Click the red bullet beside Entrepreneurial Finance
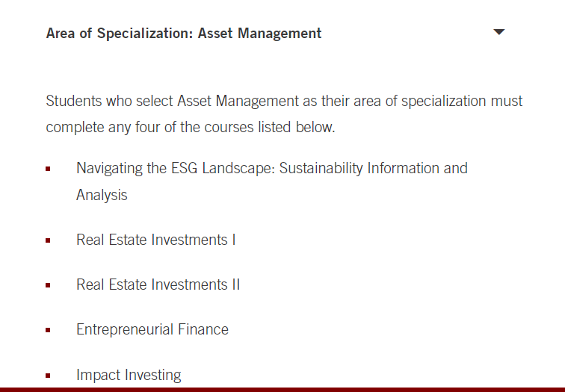565x392 pixels. tap(48, 330)
